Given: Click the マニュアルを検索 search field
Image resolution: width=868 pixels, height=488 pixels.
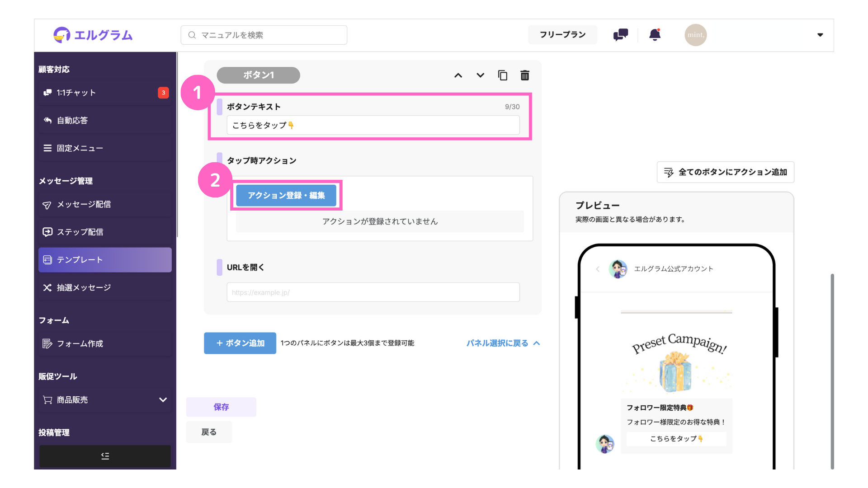Looking at the screenshot, I should click(264, 35).
